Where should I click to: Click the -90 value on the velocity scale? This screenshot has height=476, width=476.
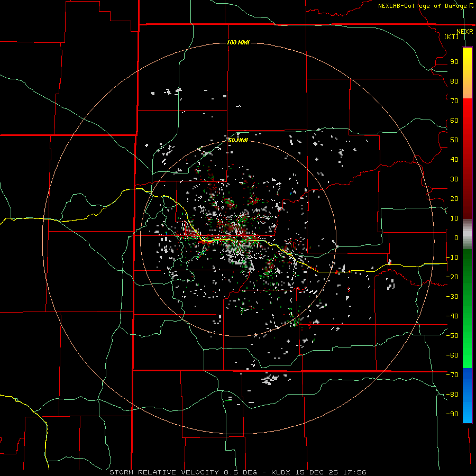point(452,414)
